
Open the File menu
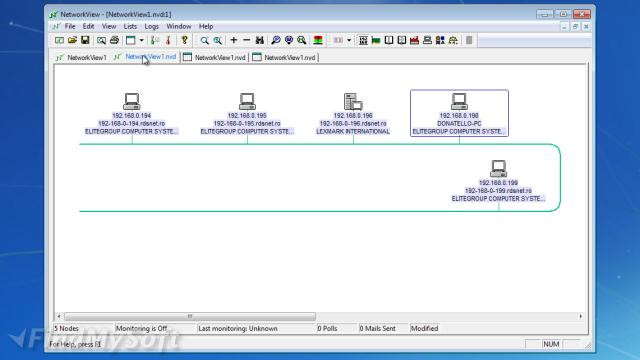70,26
